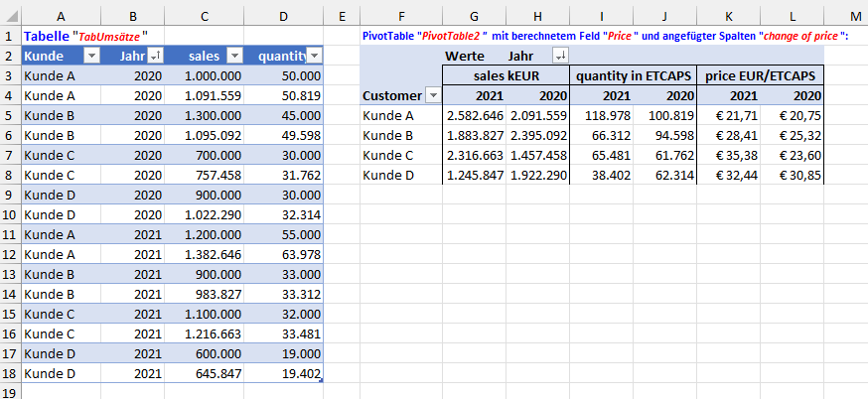The width and height of the screenshot is (868, 399).
Task: Click the "quantity in ETCAPS" pivot header
Action: point(634,75)
